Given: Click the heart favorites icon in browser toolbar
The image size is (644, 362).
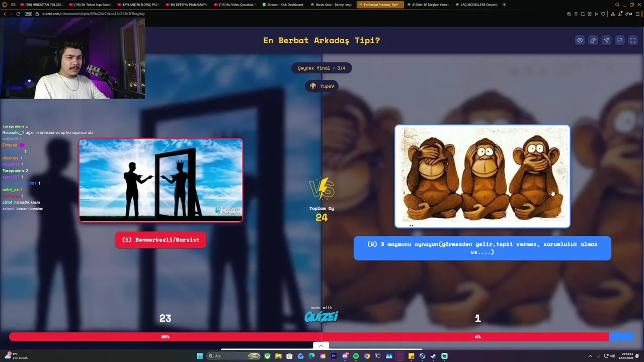Looking at the screenshot, I should (603, 14).
